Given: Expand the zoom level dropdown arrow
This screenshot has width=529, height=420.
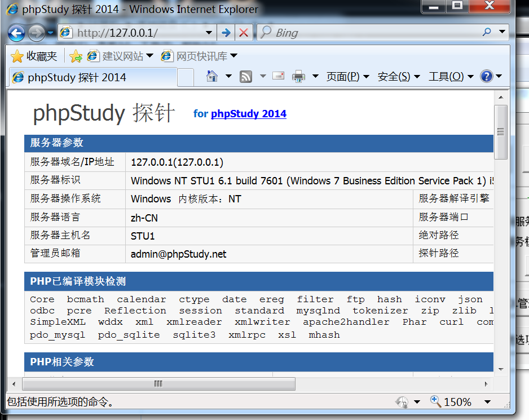Looking at the screenshot, I should 487,402.
